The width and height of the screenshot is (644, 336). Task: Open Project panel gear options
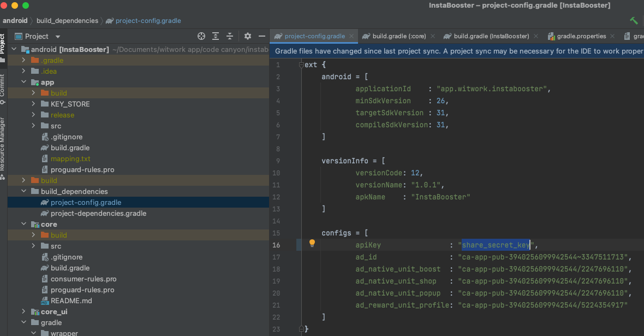[248, 36]
